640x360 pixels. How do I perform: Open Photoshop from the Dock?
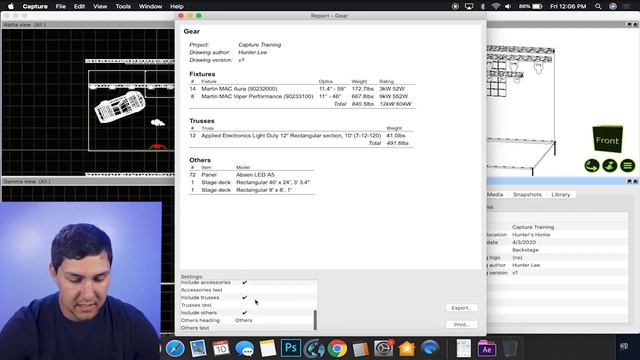[x=291, y=348]
